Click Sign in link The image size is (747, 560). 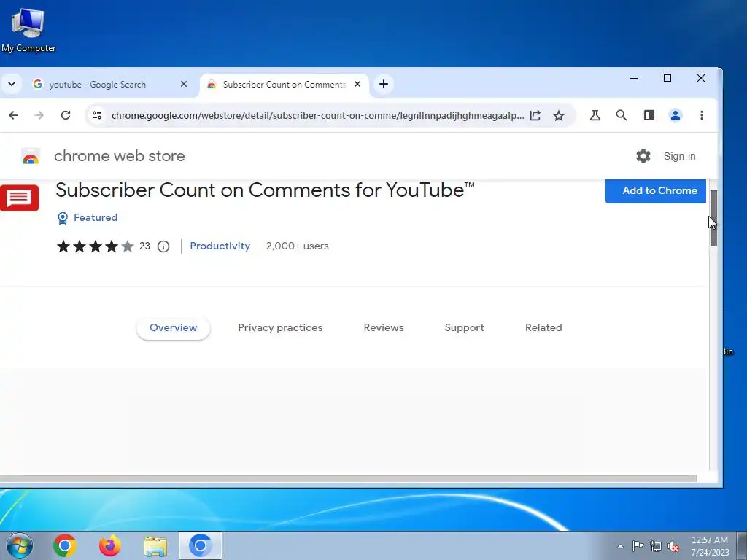pyautogui.click(x=679, y=156)
